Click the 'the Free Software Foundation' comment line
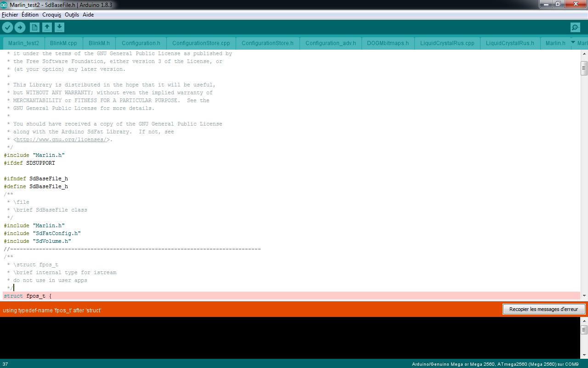Screen dimensions: 588x368 [114, 61]
